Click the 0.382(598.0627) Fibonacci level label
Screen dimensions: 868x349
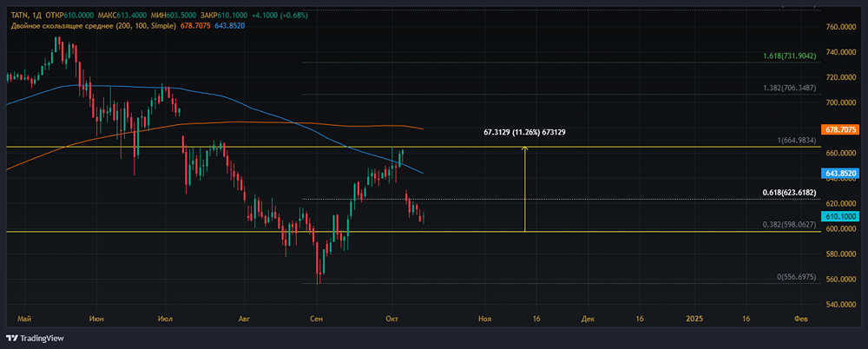tap(789, 224)
